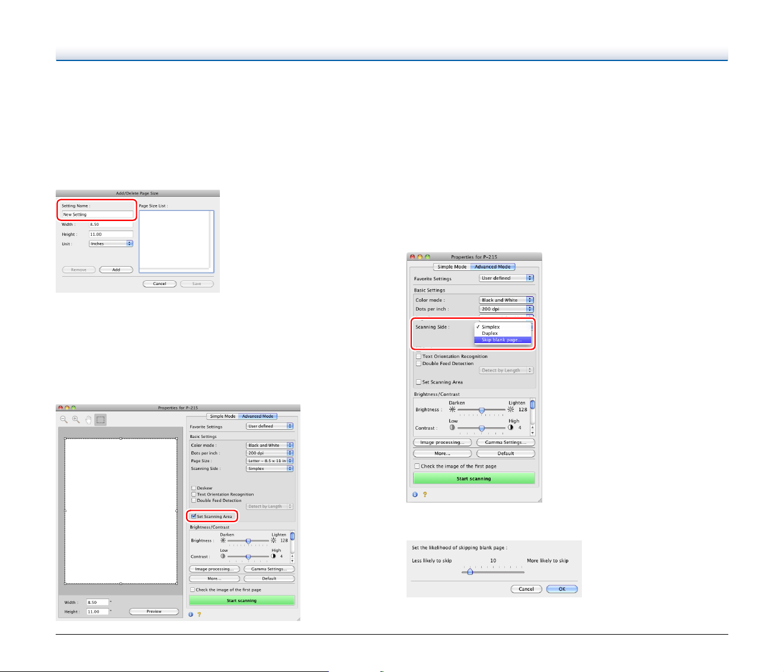Enable Deskew checkbox in preview Properties window
The height and width of the screenshot is (672, 784).
pyautogui.click(x=194, y=488)
